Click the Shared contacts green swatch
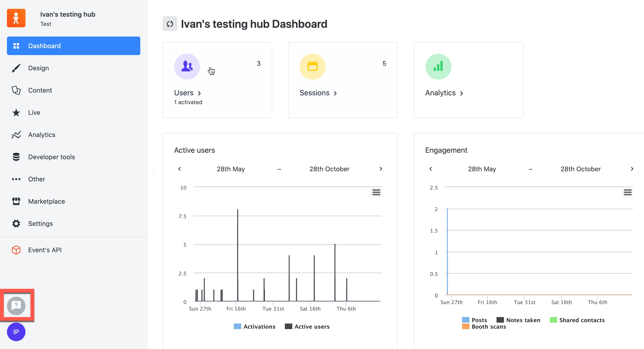The width and height of the screenshot is (644, 349). click(x=553, y=320)
